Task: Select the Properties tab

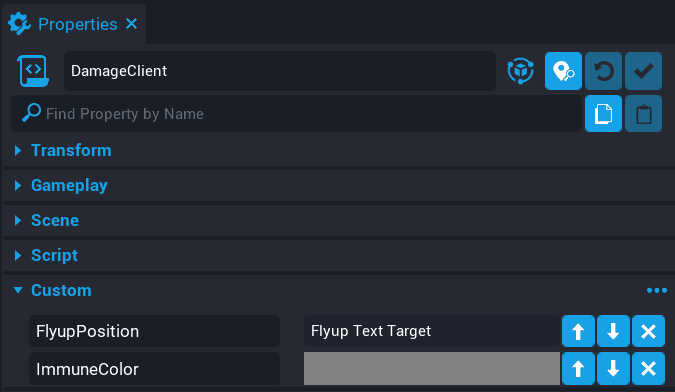Action: [x=73, y=24]
